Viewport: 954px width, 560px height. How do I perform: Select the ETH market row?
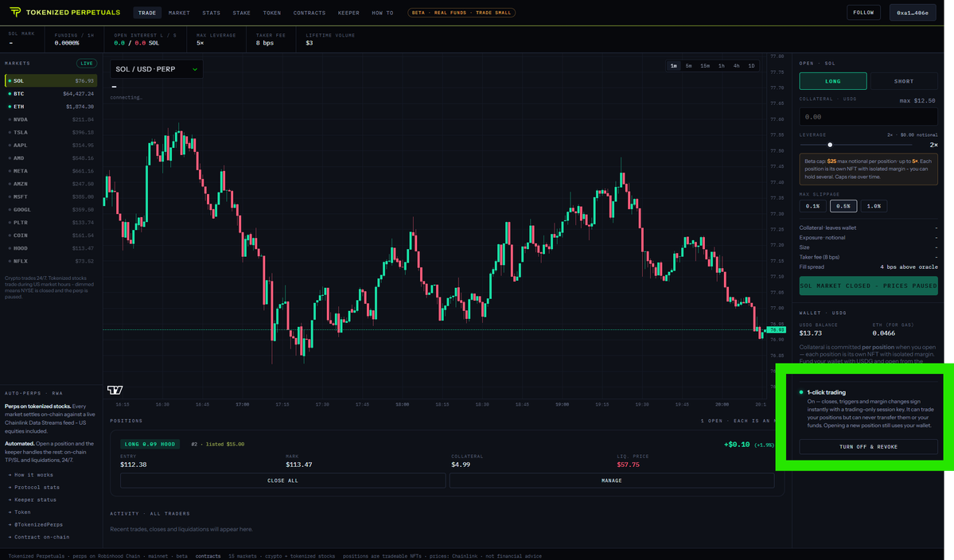(51, 107)
